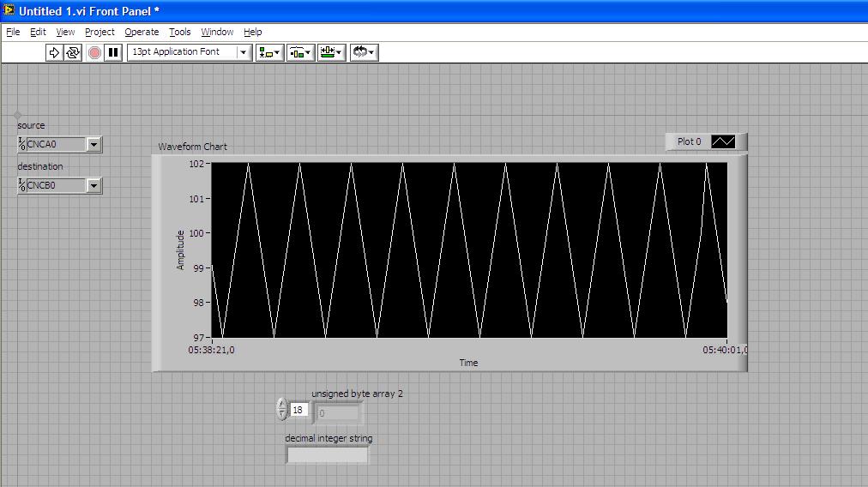Click the Run arrow button
The height and width of the screenshot is (487, 868).
pos(54,52)
